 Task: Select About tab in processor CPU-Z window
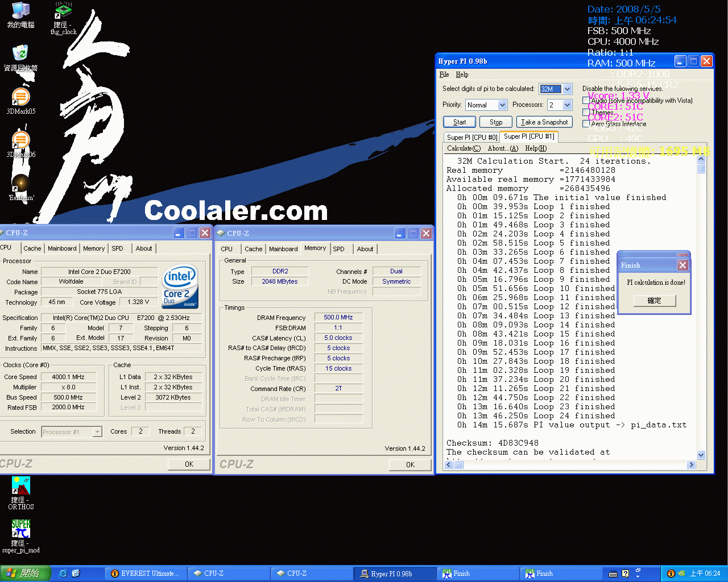(x=144, y=248)
